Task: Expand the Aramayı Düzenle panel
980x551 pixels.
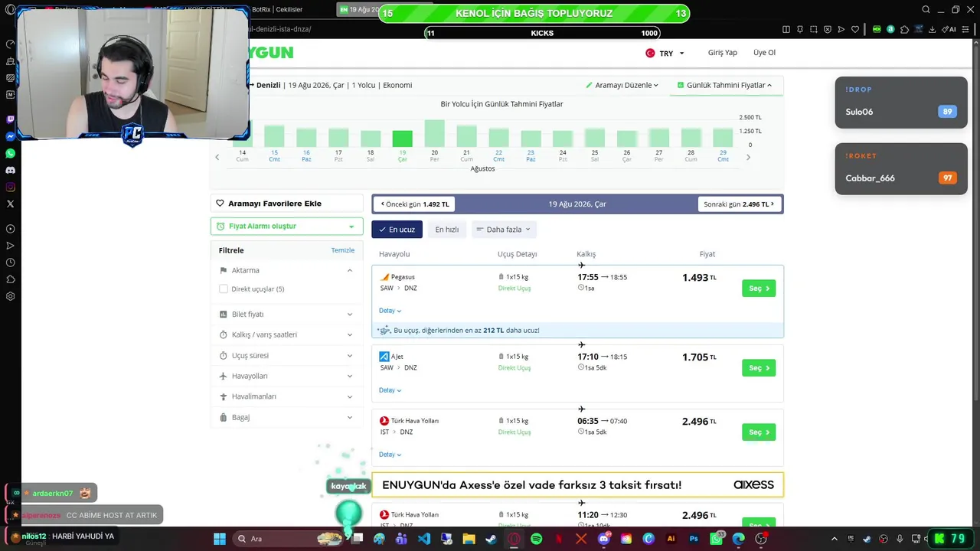Action: (622, 85)
